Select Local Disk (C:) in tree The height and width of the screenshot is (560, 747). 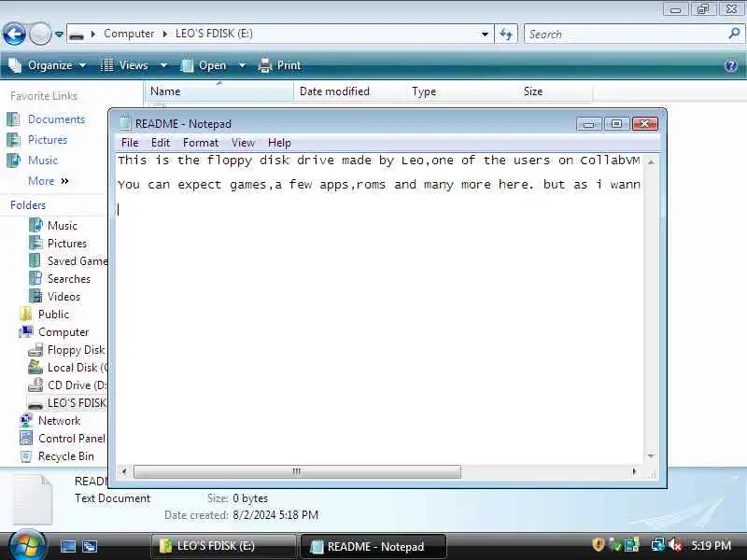[x=67, y=368]
